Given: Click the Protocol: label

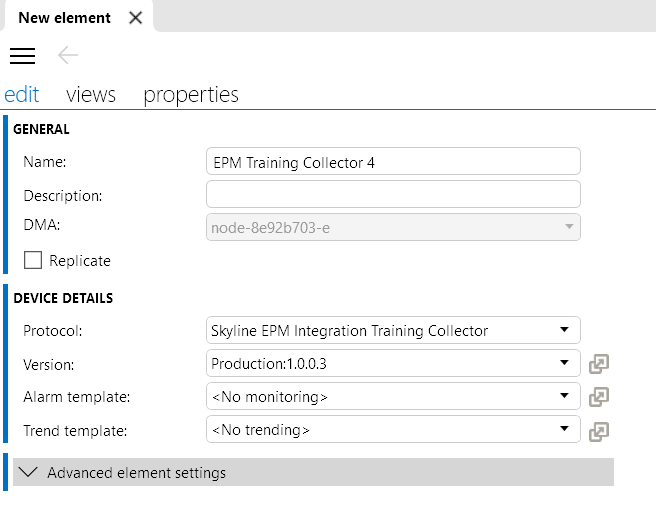Looking at the screenshot, I should 53,331.
